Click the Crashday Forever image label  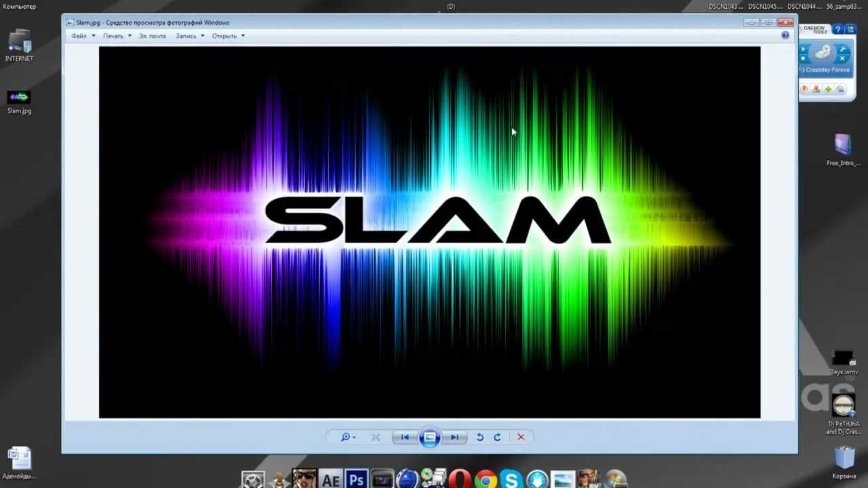tap(825, 70)
